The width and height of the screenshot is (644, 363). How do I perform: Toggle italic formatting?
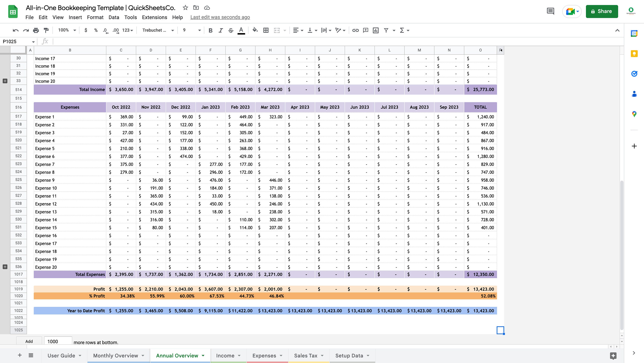[x=220, y=30]
